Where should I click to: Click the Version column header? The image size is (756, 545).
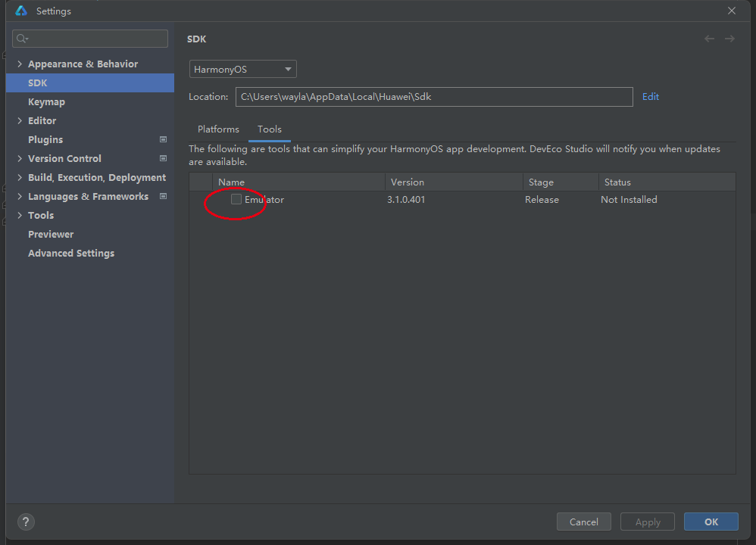[454, 182]
